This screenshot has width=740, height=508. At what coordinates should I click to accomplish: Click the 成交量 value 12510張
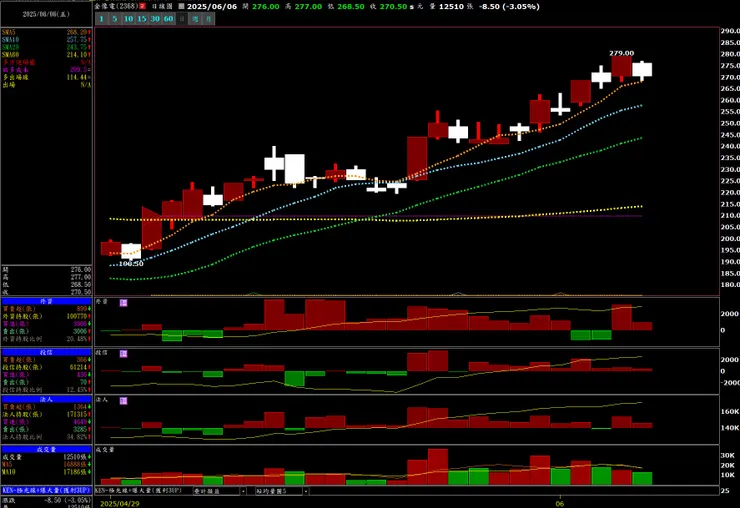pyautogui.click(x=77, y=457)
